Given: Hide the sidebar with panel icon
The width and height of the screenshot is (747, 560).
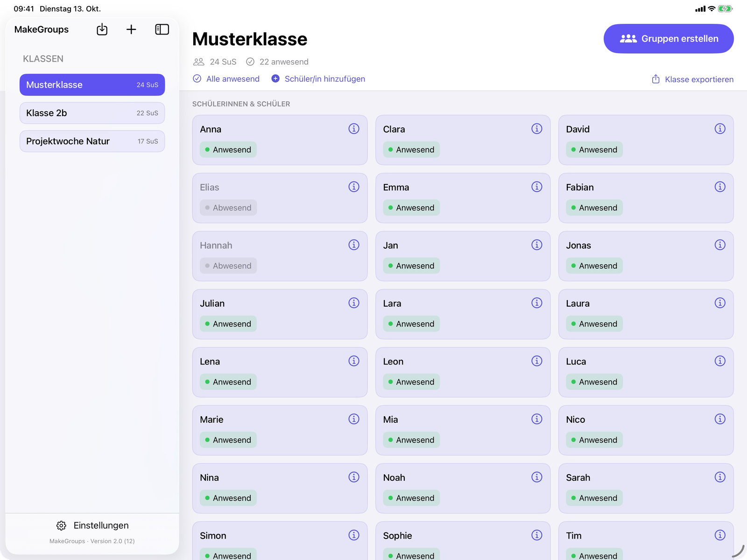Looking at the screenshot, I should tap(162, 29).
